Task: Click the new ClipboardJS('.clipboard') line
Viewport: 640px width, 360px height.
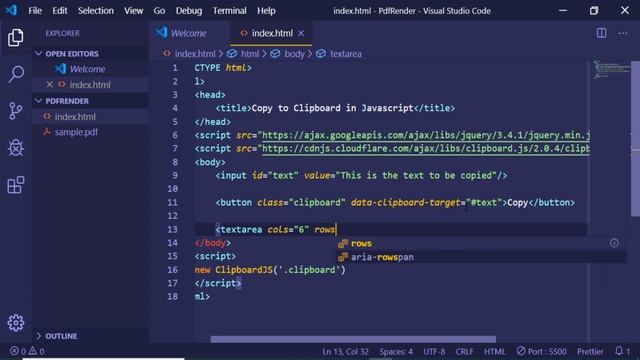Action: click(x=270, y=270)
